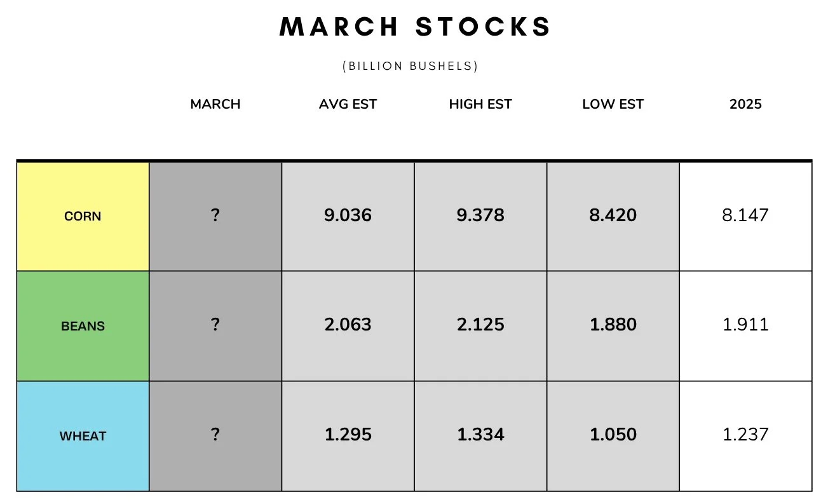The width and height of the screenshot is (828, 504).
Task: Select corn average estimate 9.036
Action: point(348,215)
